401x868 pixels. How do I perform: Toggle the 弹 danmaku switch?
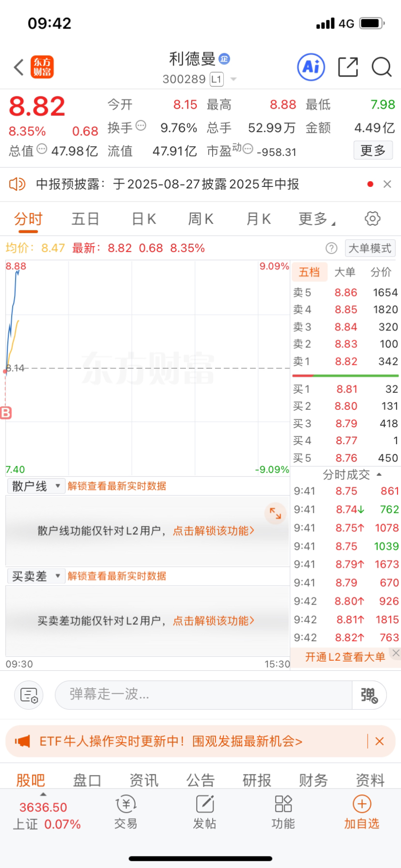coord(369,695)
